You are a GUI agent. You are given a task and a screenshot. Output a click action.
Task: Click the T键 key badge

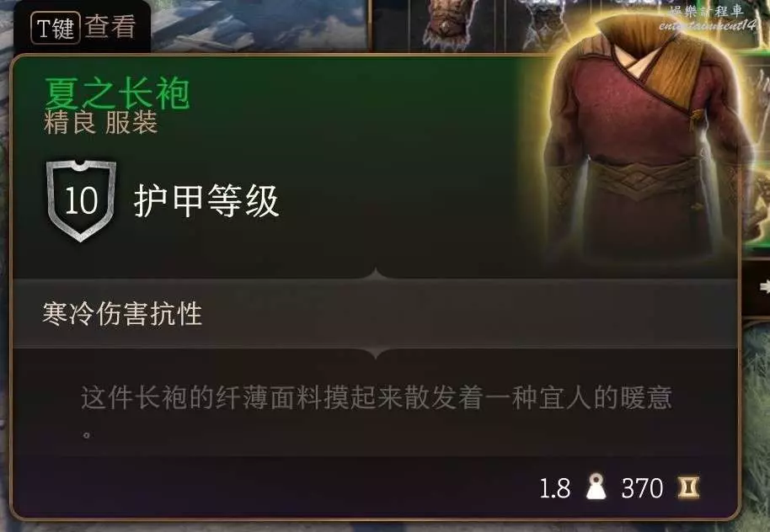[55, 28]
